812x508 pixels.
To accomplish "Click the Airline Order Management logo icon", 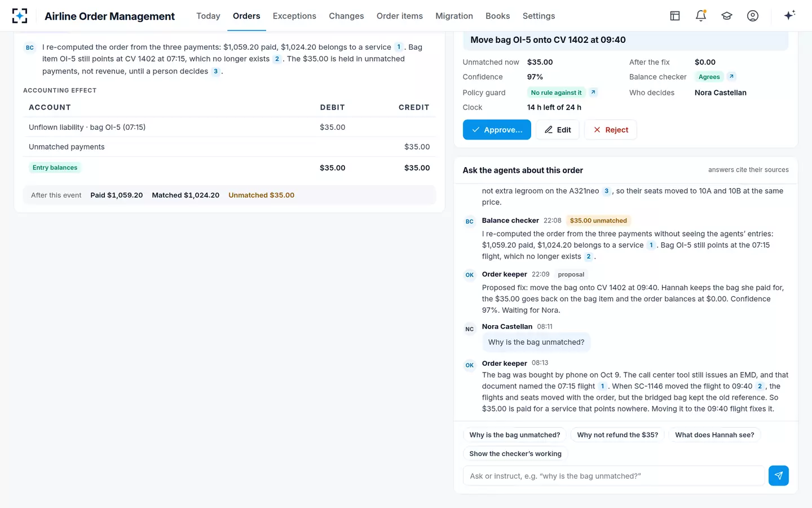I will 20,16.
